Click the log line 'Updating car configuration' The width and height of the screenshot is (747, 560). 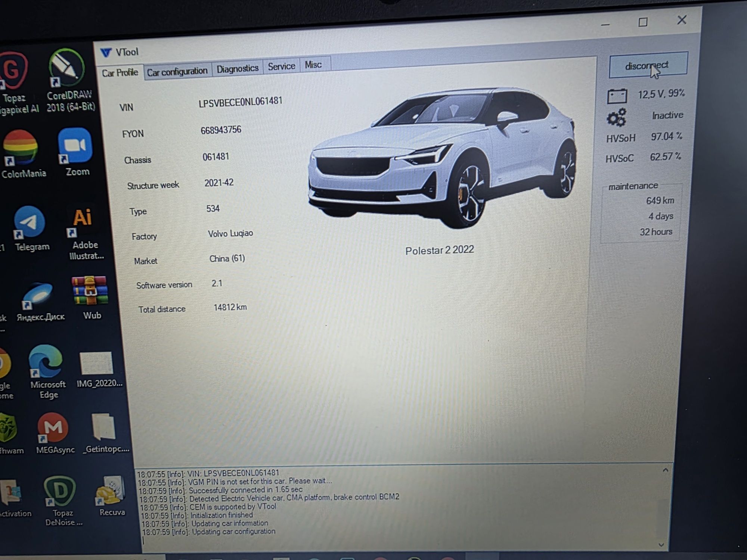click(x=208, y=532)
